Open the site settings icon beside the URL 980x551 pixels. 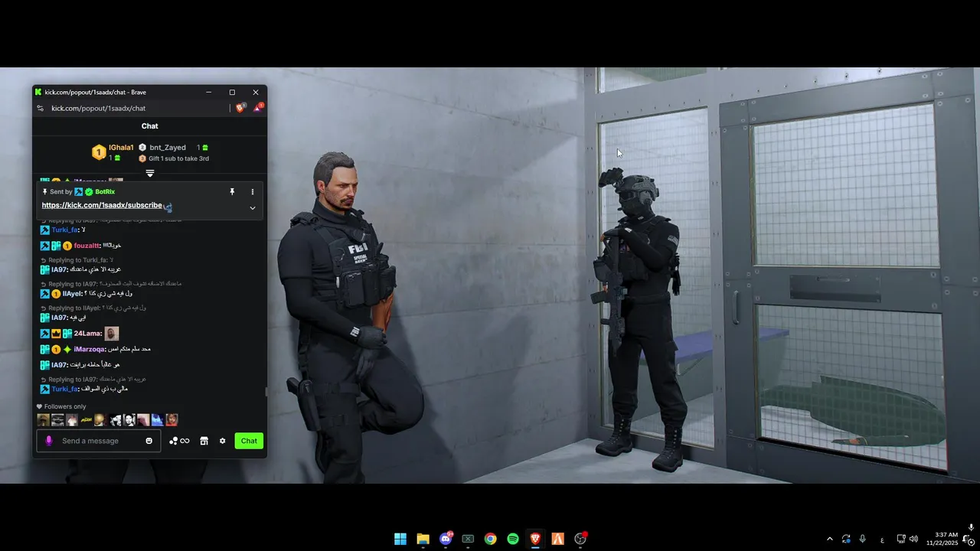click(x=41, y=108)
